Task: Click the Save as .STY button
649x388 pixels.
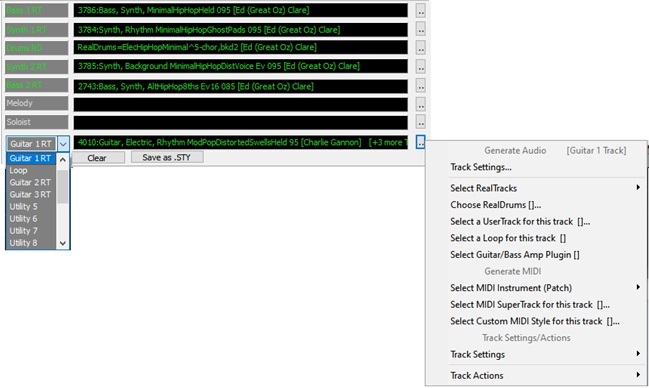Action: point(167,157)
